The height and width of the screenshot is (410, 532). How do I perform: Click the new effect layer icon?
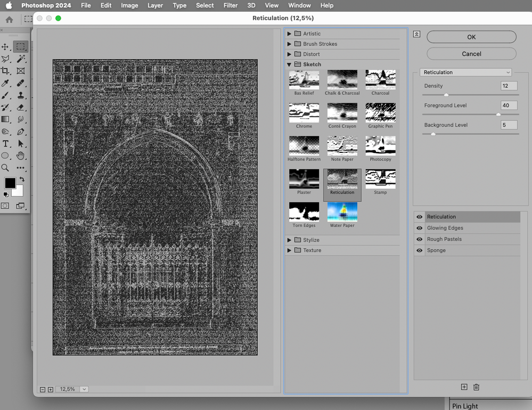coord(464,387)
